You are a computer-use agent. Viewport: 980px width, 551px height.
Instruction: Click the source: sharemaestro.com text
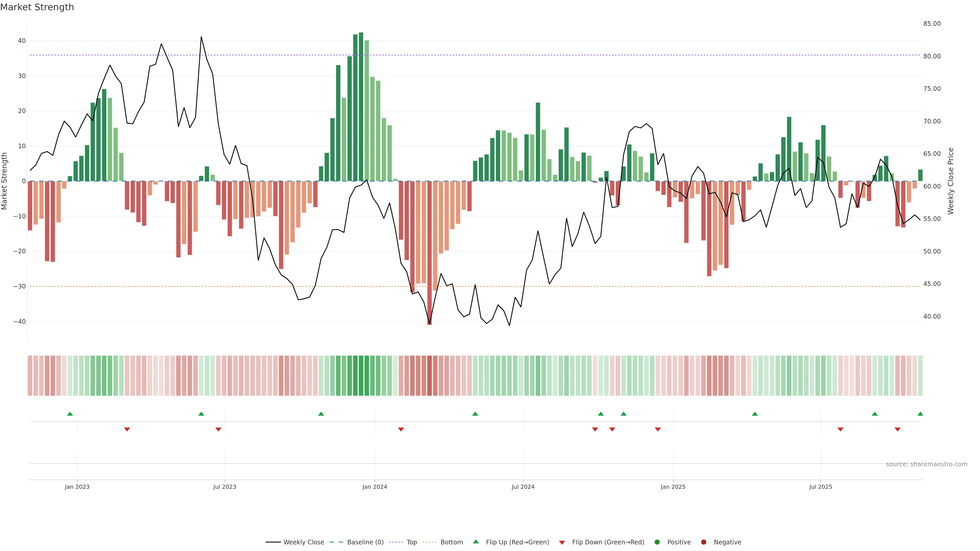(926, 464)
